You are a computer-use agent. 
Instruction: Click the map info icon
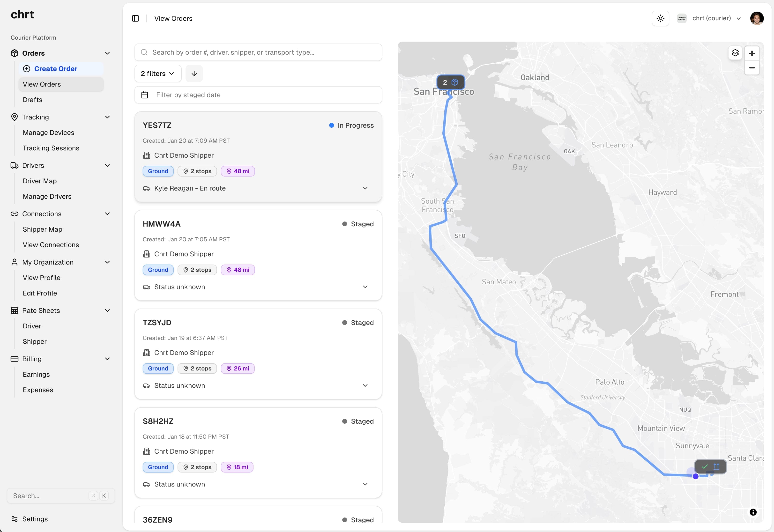(753, 512)
